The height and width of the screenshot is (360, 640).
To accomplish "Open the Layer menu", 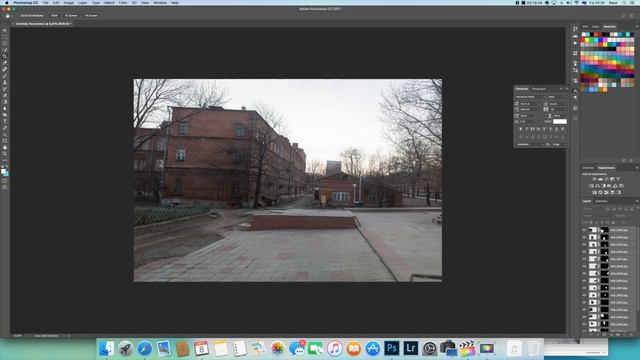I will [x=82, y=2].
